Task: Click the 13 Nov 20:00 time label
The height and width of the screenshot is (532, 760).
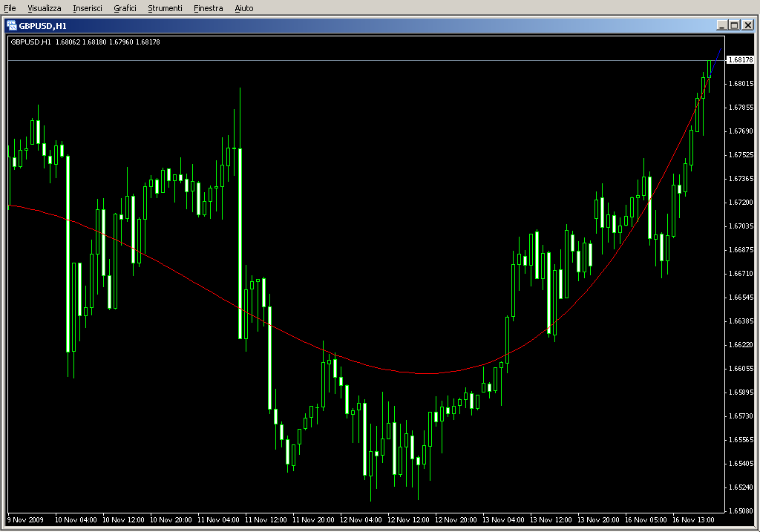Action: click(x=598, y=520)
